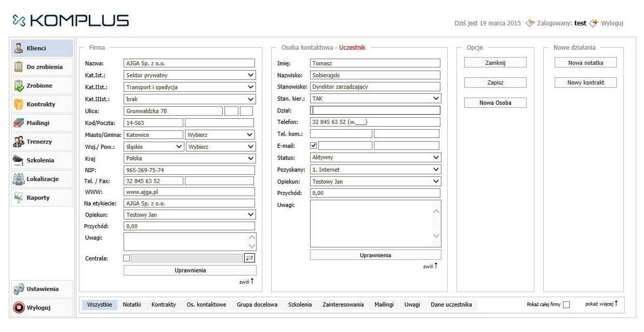Viewport: 644px width, 332px height.
Task: Switch to bottom Uwagi tab
Action: coord(412,305)
